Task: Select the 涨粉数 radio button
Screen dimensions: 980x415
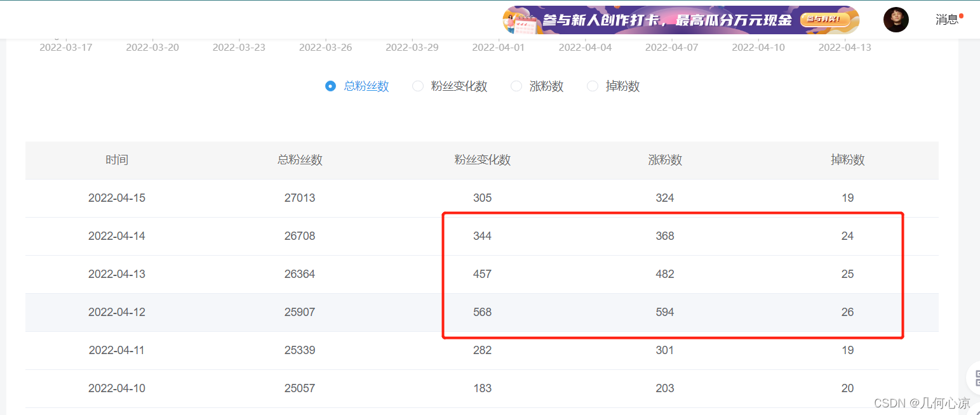Action: (x=516, y=86)
